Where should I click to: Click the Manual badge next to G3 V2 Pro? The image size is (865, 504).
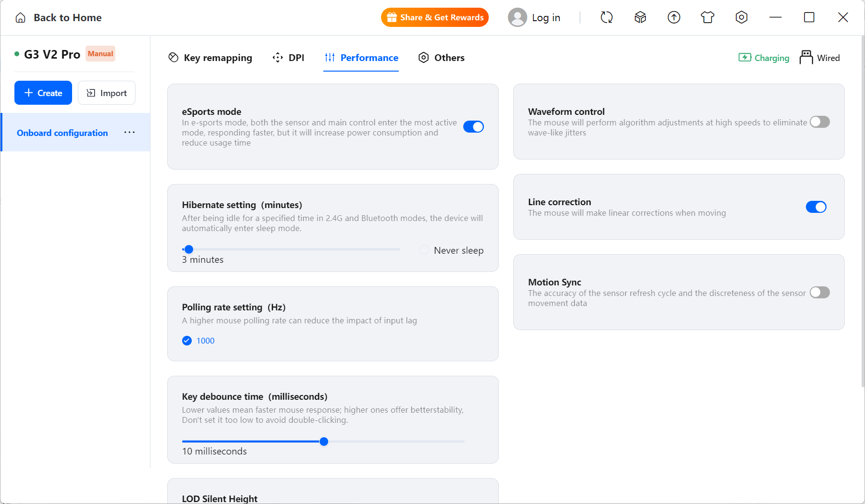tap(100, 54)
